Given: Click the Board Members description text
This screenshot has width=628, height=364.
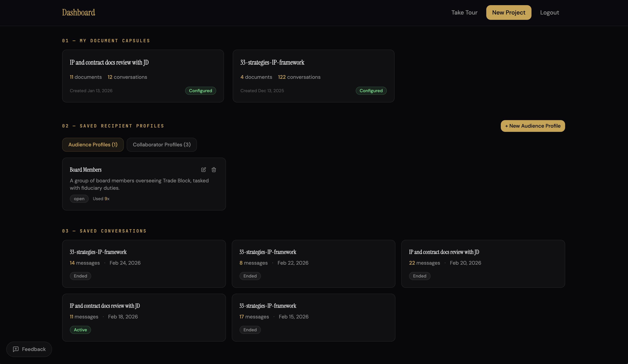Looking at the screenshot, I should (x=139, y=184).
